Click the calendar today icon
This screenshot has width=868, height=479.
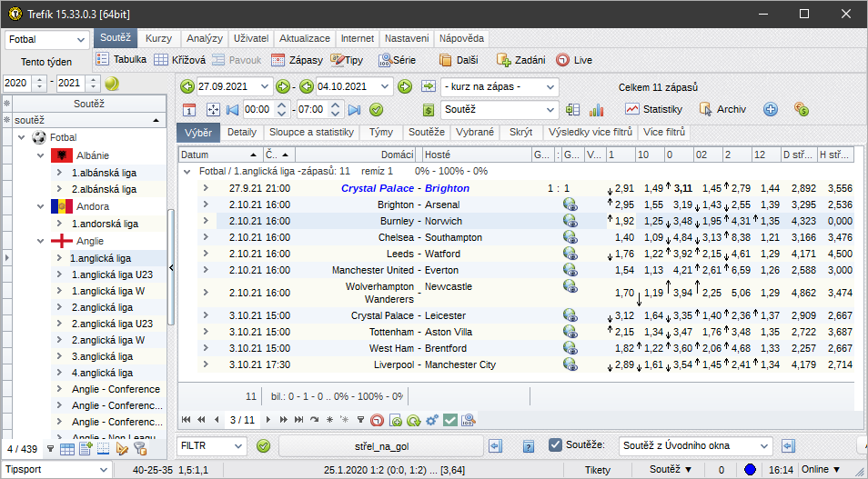tap(189, 109)
